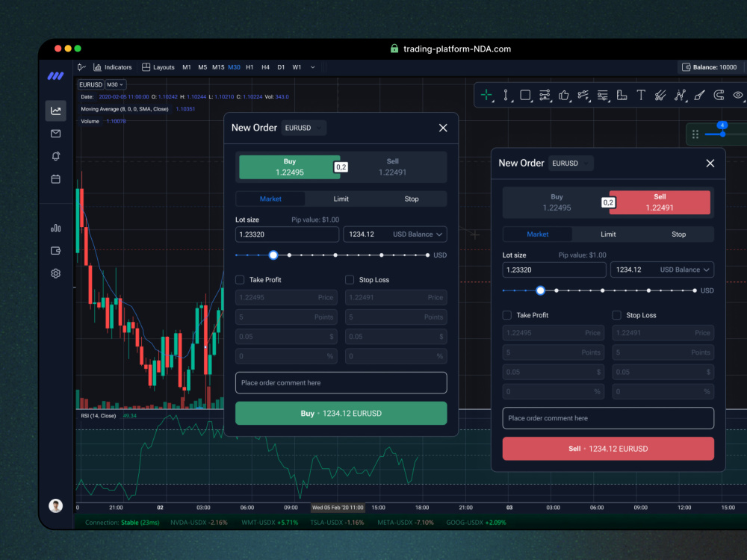
Task: Open the alerts bell in sidebar
Action: pos(56,156)
